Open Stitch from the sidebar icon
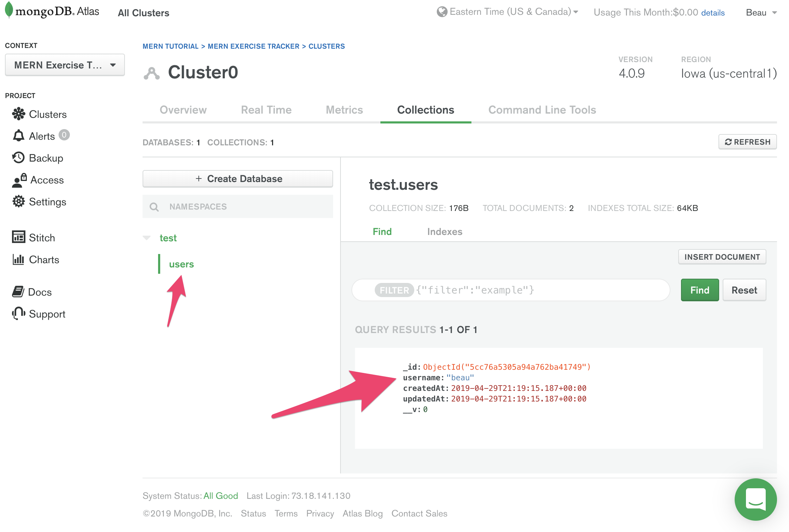The image size is (789, 532). click(18, 237)
